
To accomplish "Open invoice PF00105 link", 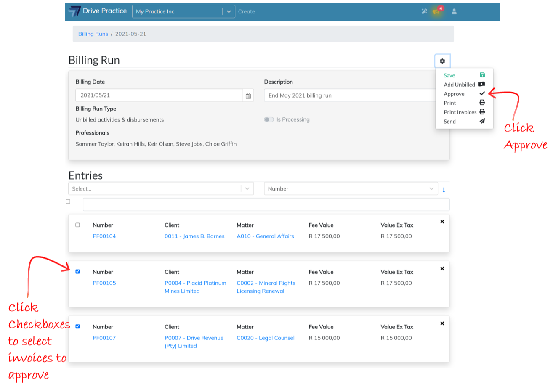I will [x=104, y=283].
